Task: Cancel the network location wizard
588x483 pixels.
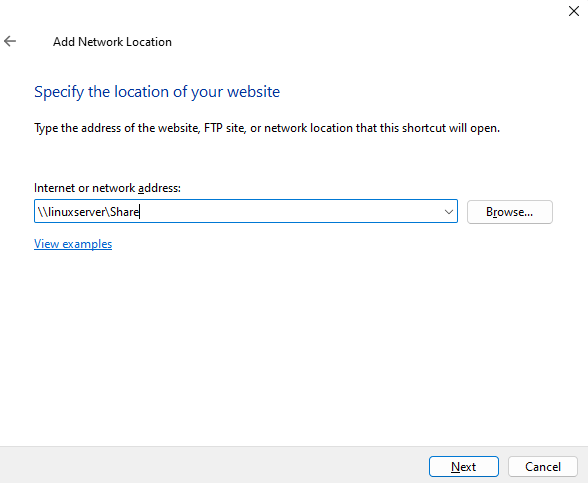Action: (543, 466)
